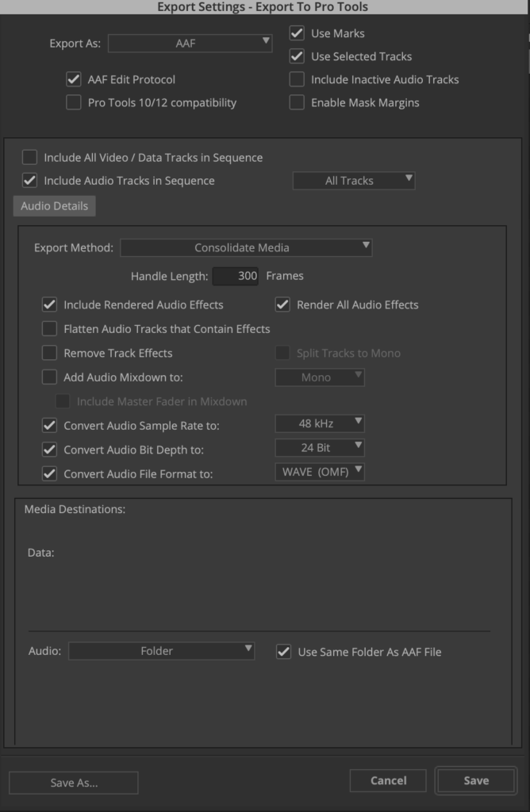Screen dimensions: 530x812
Task: Open the Export As AAF dropdown
Action: [190, 44]
